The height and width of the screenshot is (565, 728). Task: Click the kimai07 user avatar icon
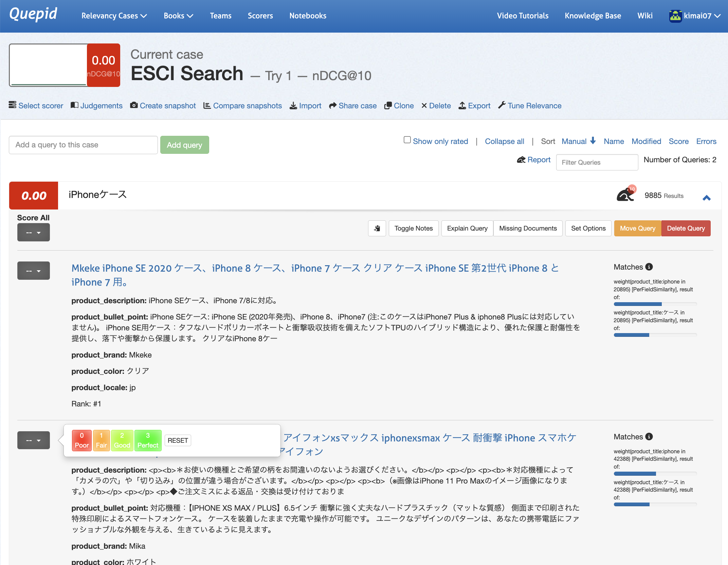(675, 16)
